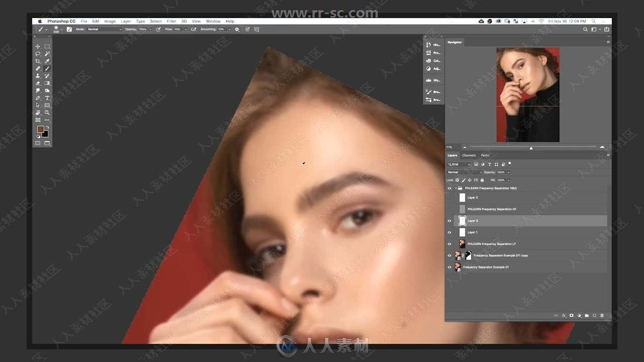644x362 pixels.
Task: Open the Flow value dropdown
Action: click(186, 29)
